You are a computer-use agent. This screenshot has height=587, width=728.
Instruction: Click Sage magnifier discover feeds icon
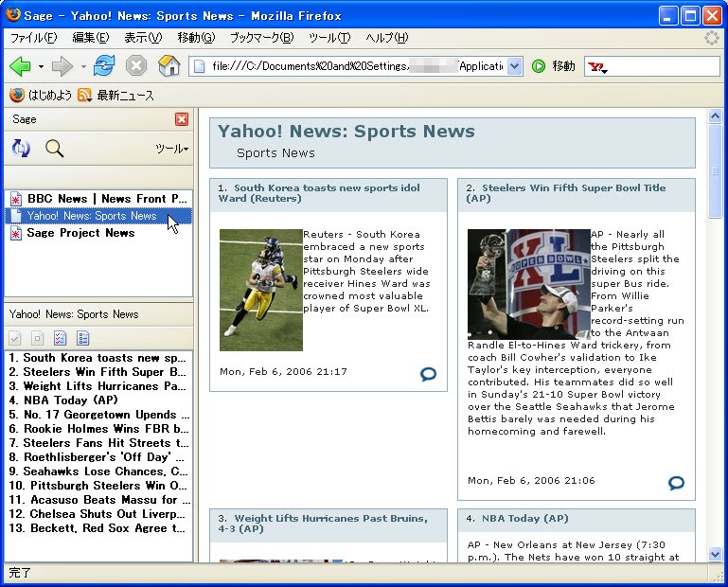[x=54, y=149]
